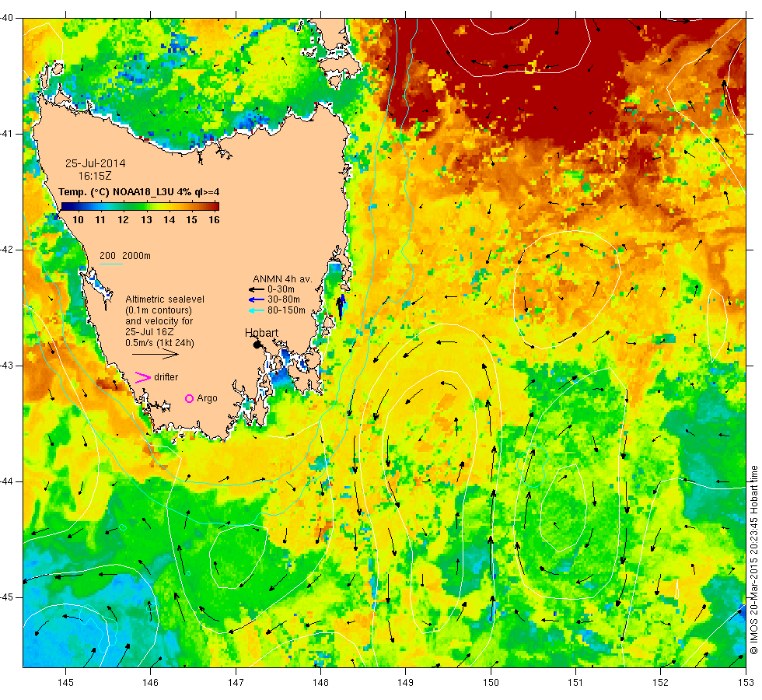Click the Argo legend text
Image resolution: width=762 pixels, height=700 pixels.
(x=207, y=398)
